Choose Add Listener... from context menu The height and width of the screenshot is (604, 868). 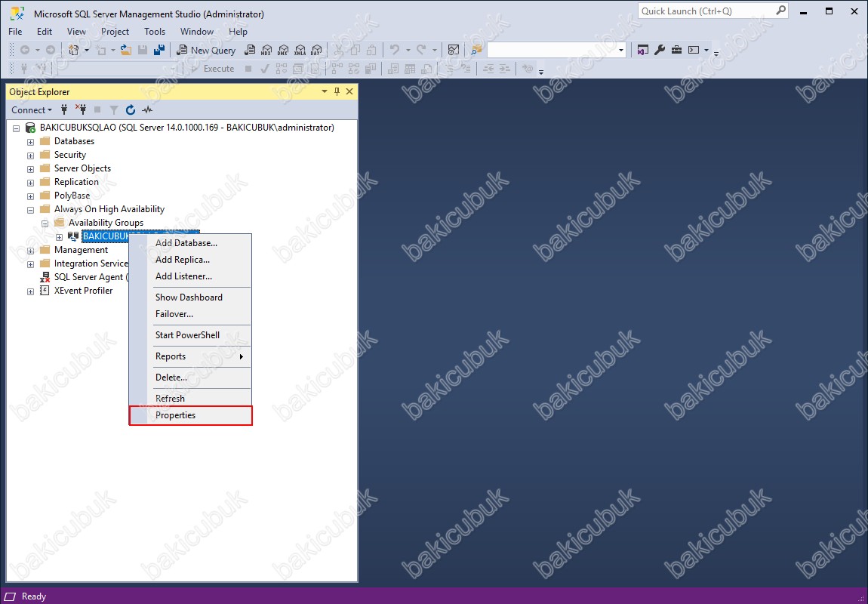[x=190, y=276]
